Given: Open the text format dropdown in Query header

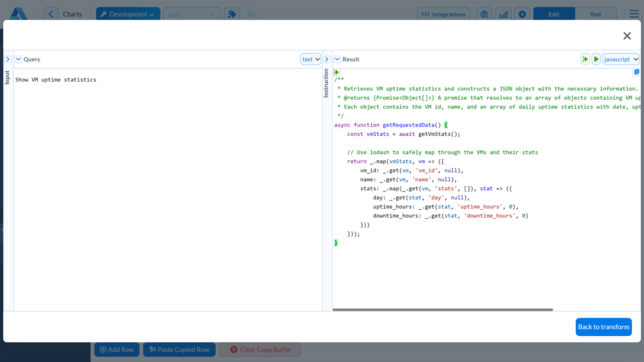Looking at the screenshot, I should coord(312,59).
